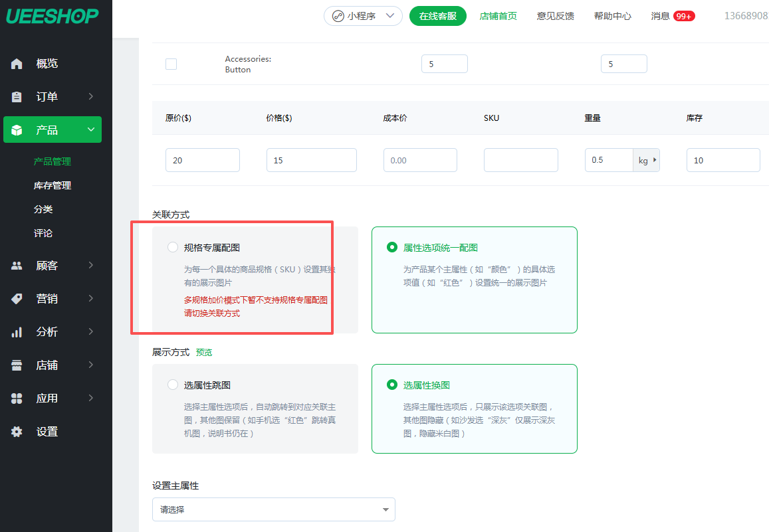
Task: Click the tag icon beside 营销
Action: (x=17, y=299)
